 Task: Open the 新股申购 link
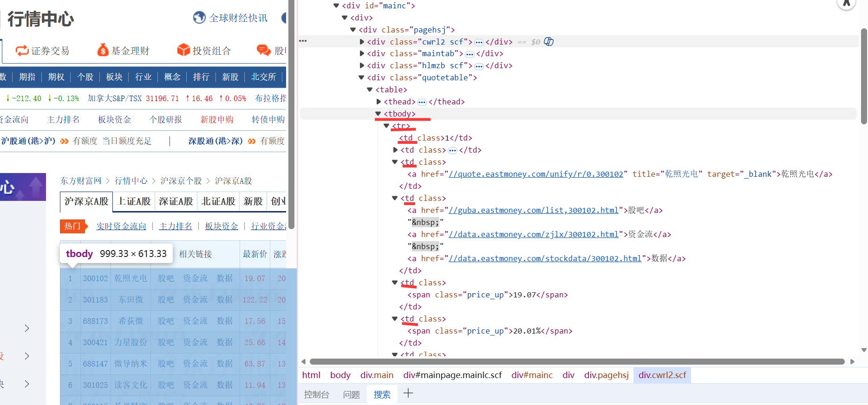tap(217, 120)
